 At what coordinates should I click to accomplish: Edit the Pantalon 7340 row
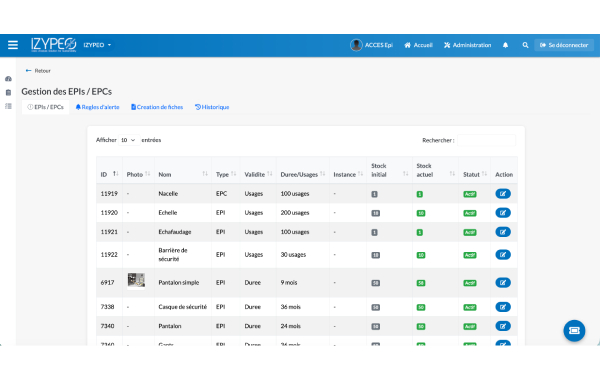[503, 326]
